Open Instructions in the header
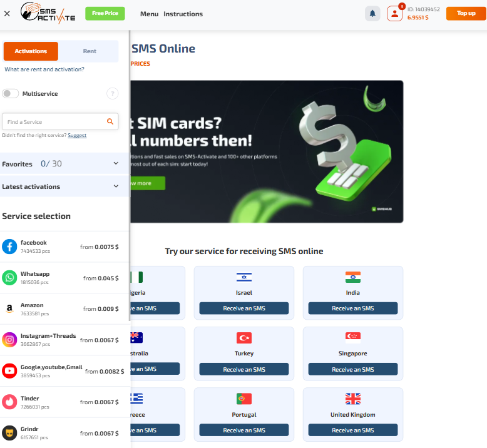 click(x=183, y=14)
